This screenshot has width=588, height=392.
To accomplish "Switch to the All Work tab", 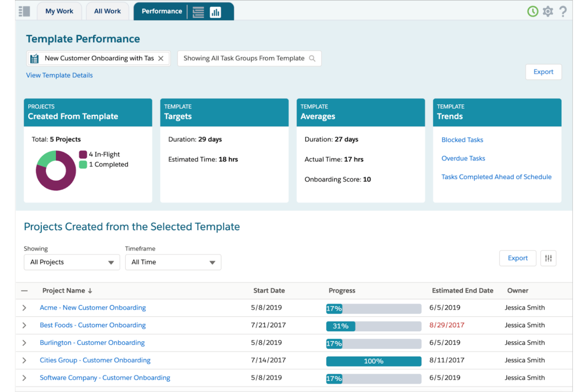I will [107, 11].
